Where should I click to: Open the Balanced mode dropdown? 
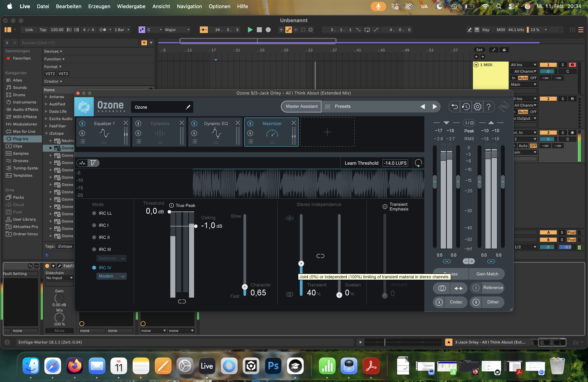(x=111, y=258)
